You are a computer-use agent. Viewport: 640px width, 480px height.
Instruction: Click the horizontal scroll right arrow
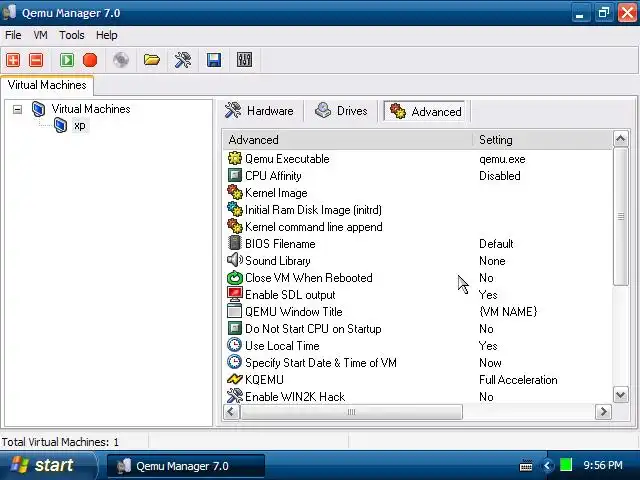click(x=603, y=411)
